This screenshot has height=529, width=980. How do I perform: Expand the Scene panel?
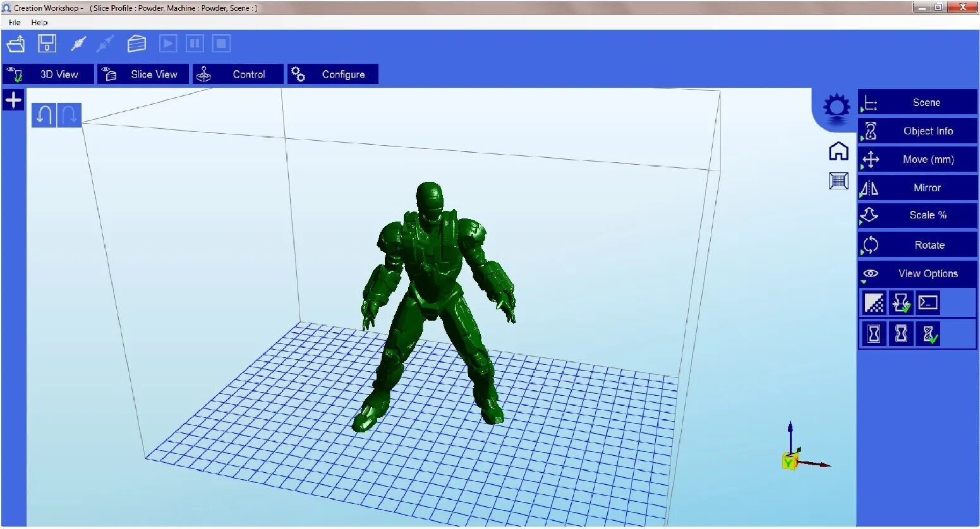click(x=917, y=102)
